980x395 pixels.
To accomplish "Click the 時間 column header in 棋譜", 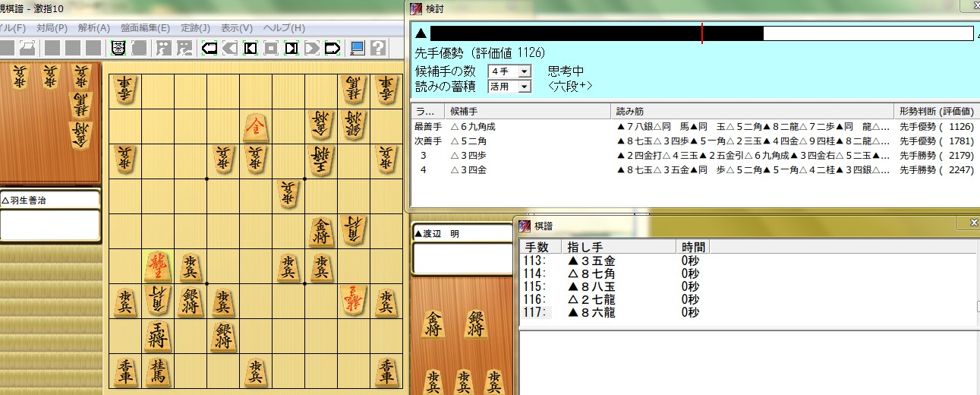I will point(692,247).
